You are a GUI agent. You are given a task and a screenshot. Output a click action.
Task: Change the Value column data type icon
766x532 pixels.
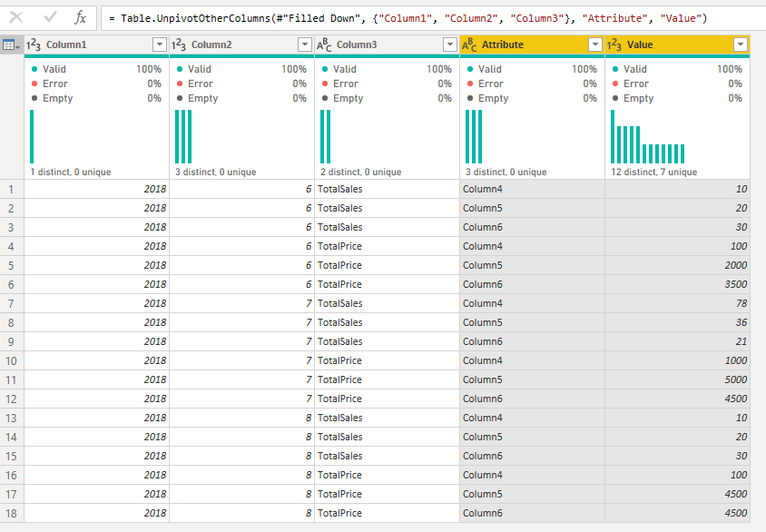point(614,45)
